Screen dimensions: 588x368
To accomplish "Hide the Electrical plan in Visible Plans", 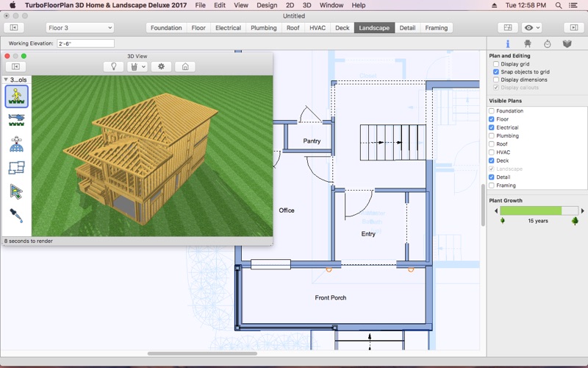I will pos(491,127).
